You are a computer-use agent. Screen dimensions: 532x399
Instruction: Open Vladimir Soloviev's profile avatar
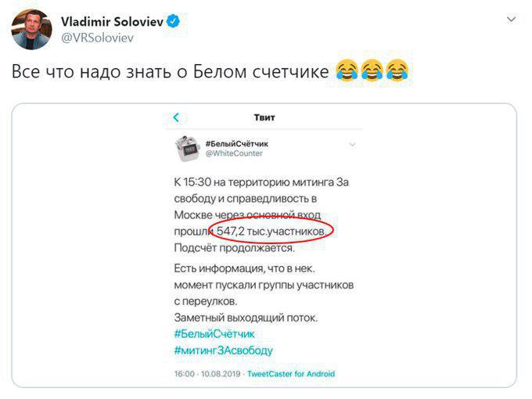click(31, 29)
